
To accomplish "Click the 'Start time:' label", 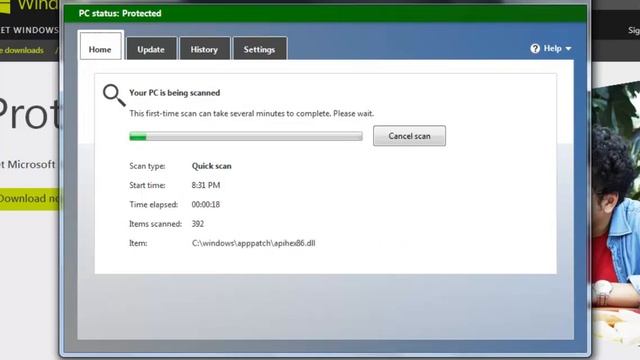I will pos(147,185).
